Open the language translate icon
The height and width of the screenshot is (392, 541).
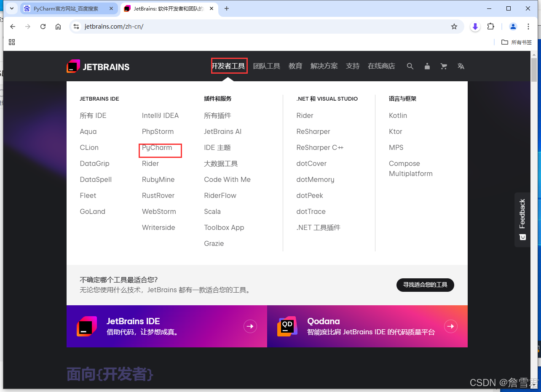pos(461,66)
